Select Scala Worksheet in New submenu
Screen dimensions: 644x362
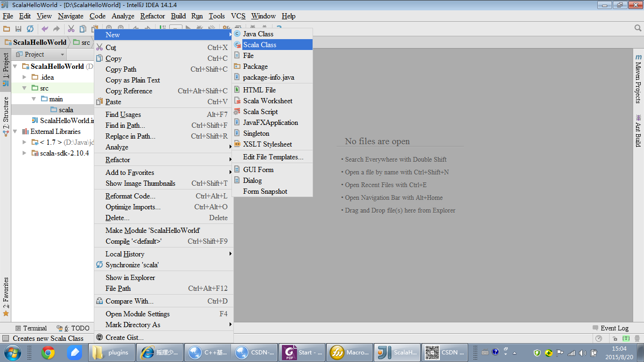(272, 101)
